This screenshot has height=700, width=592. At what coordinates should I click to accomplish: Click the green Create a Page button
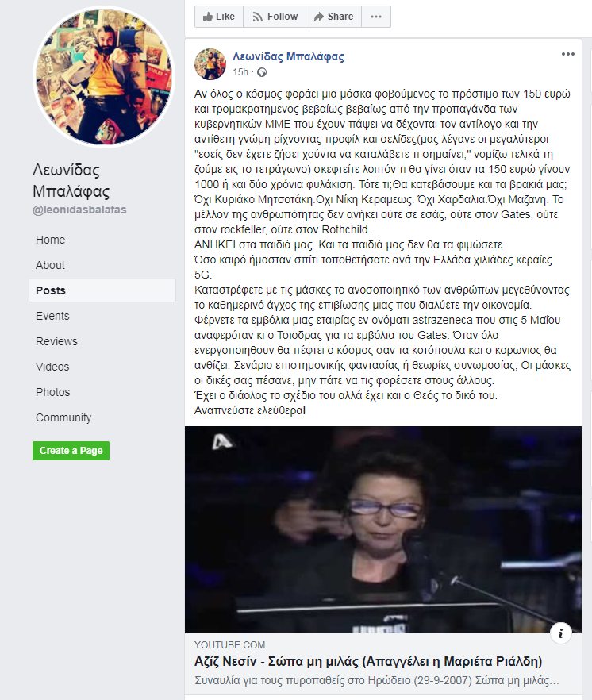(71, 451)
